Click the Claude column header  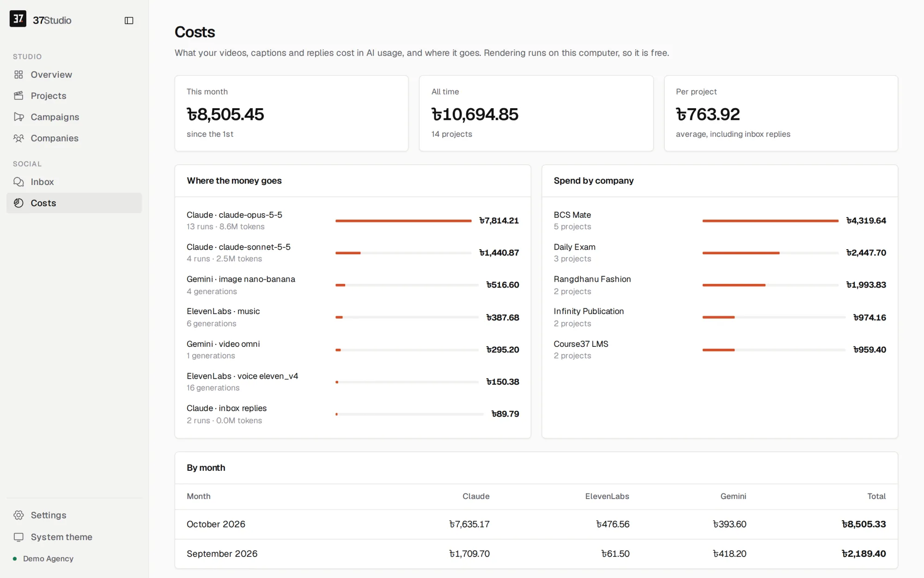pyautogui.click(x=476, y=496)
